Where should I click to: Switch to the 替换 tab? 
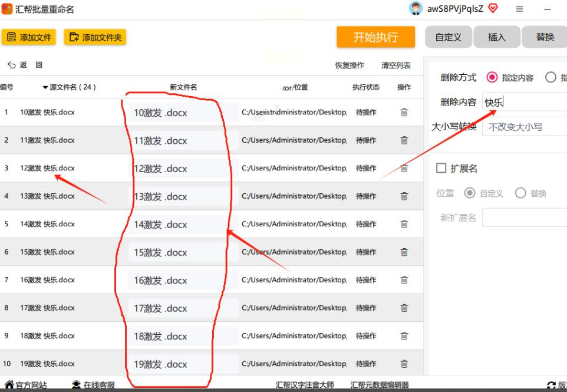[545, 37]
